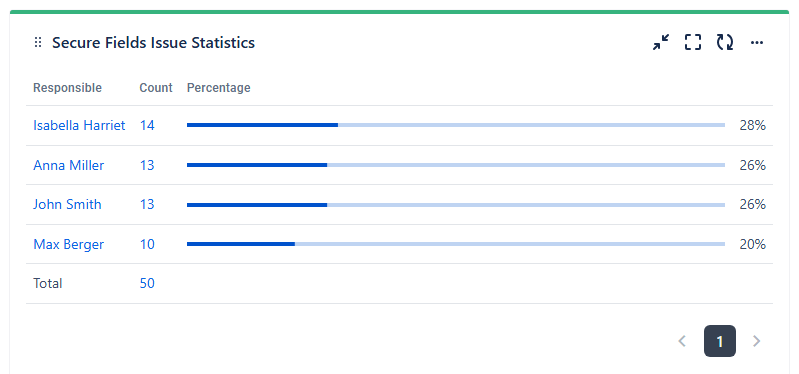Click the Responsible column header
799x374 pixels.
pyautogui.click(x=67, y=88)
